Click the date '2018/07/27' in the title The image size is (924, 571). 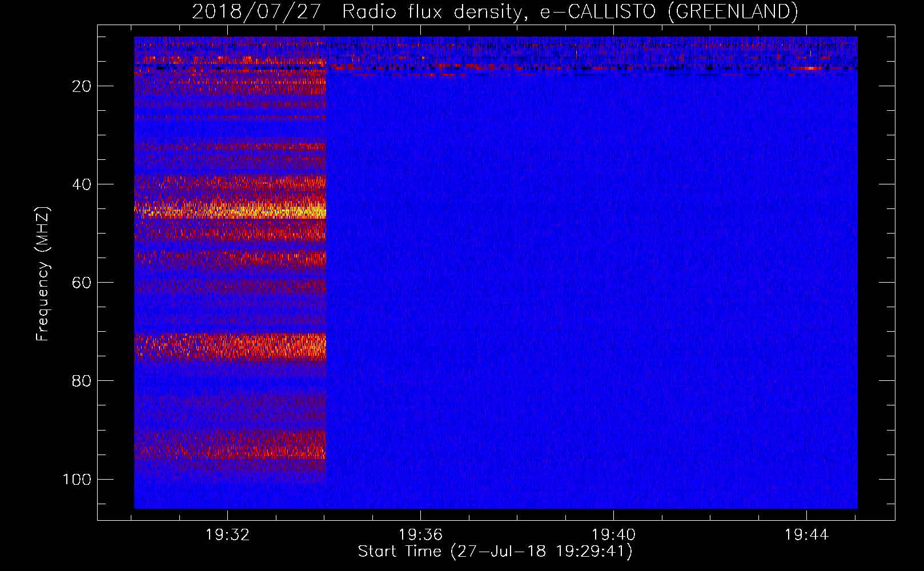pyautogui.click(x=256, y=11)
